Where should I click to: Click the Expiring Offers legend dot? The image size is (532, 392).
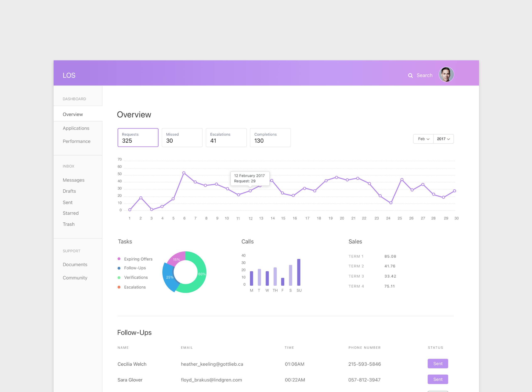click(119, 259)
